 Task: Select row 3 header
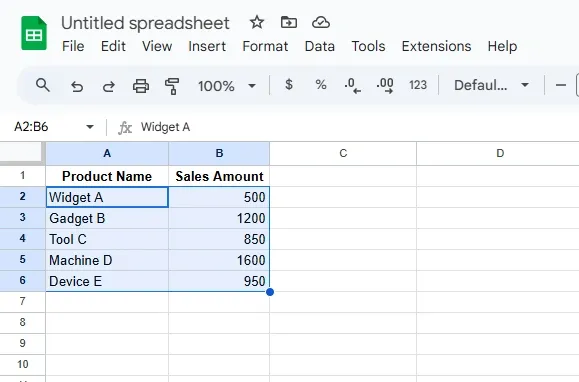tap(23, 217)
